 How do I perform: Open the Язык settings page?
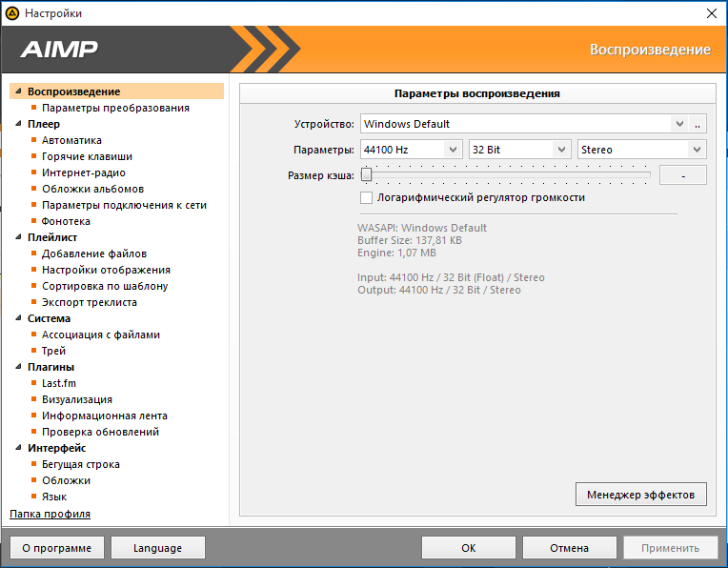coord(54,497)
